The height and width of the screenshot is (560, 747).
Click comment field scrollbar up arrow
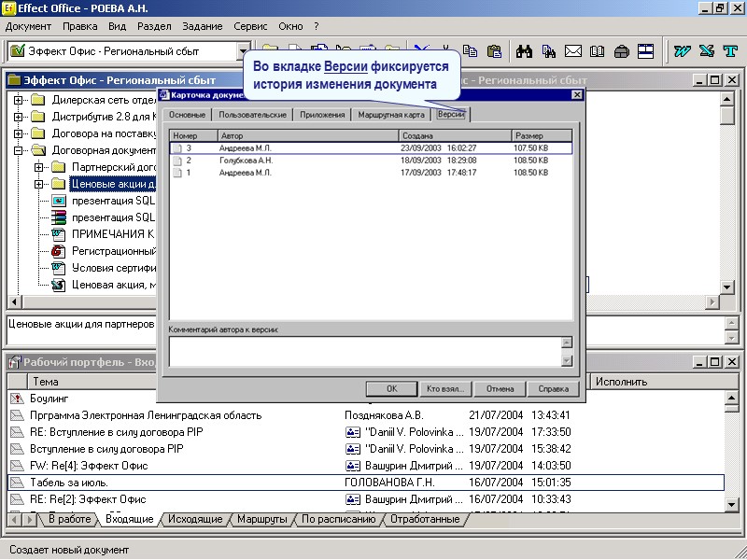[567, 343]
